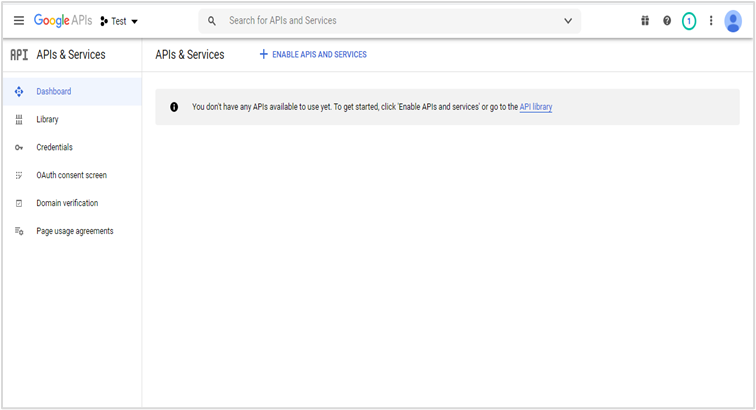Viewport: 756px width, 410px height.
Task: Click in Search for APIs and Services field
Action: pyautogui.click(x=390, y=21)
